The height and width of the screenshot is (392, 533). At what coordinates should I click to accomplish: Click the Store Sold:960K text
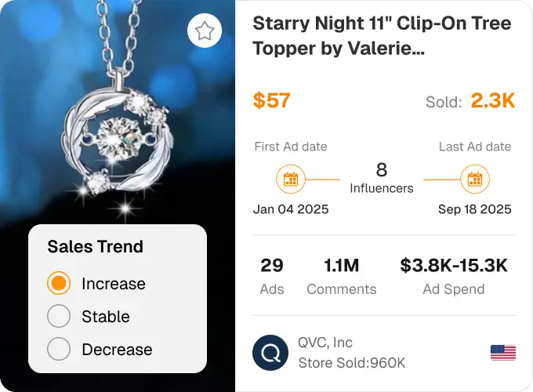point(352,363)
